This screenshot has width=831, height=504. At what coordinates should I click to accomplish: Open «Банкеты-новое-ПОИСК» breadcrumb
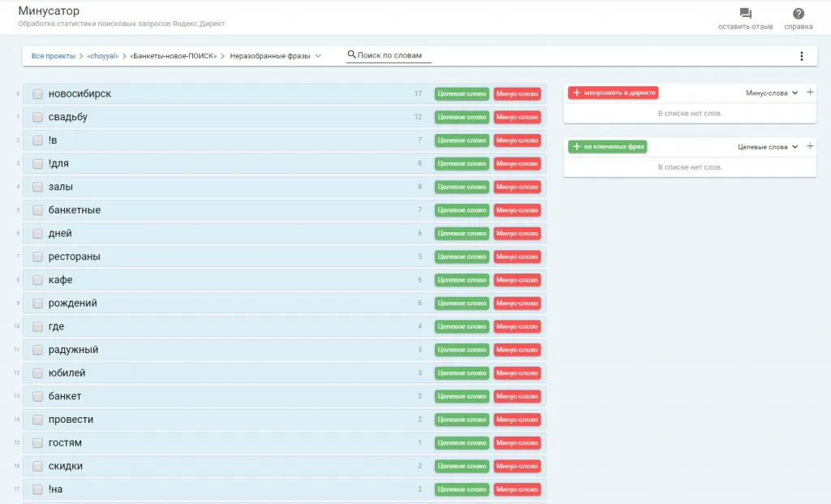tap(174, 56)
